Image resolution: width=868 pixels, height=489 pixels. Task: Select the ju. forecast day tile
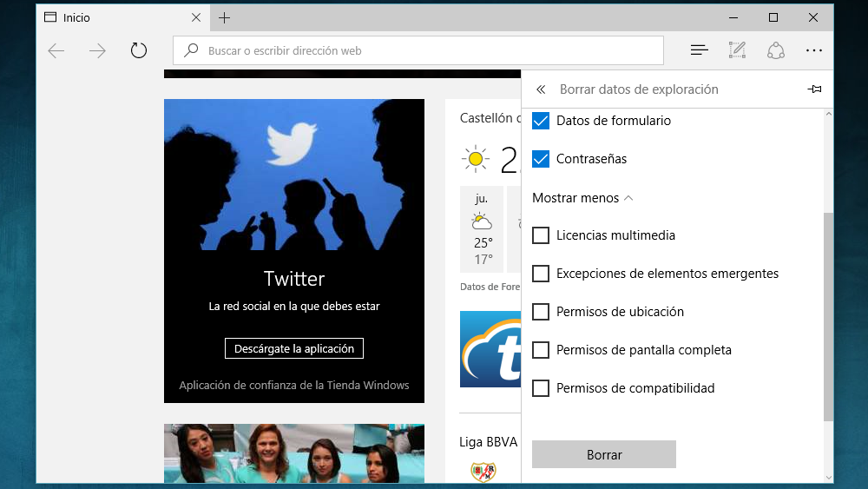coord(482,229)
